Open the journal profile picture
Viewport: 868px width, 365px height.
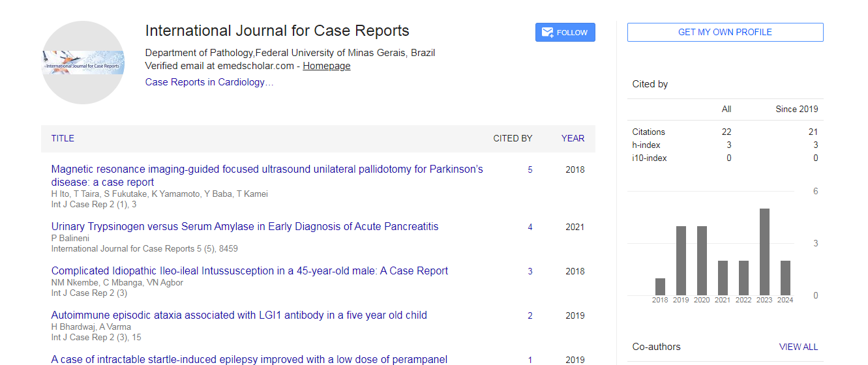[x=83, y=63]
